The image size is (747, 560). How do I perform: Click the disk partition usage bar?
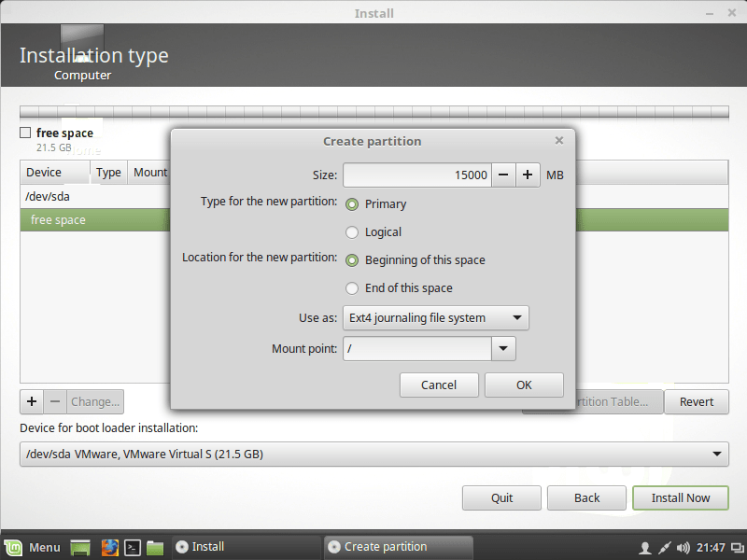tap(374, 112)
